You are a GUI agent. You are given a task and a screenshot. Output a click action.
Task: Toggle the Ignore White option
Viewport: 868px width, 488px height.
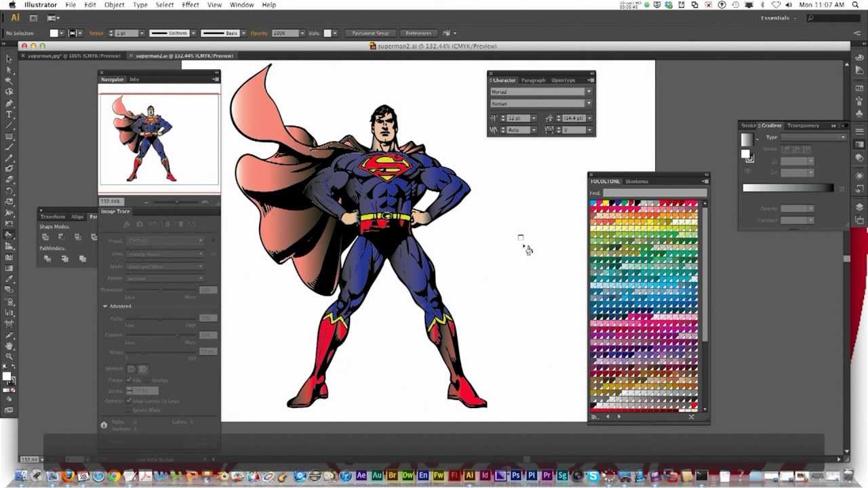pos(129,409)
